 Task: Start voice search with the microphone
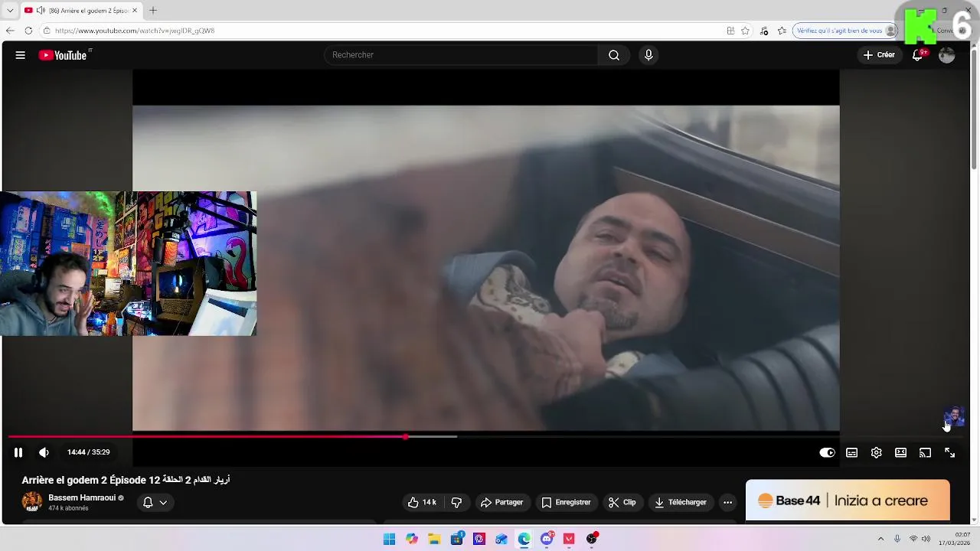point(648,55)
